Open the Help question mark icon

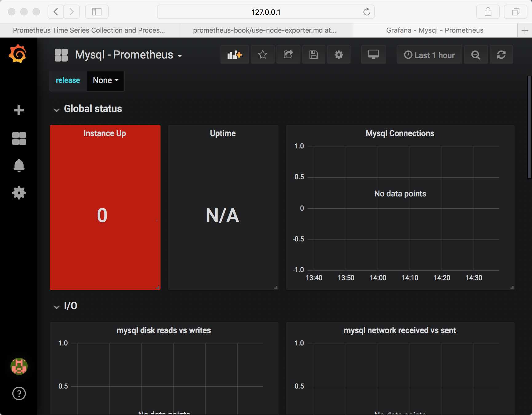coord(19,393)
